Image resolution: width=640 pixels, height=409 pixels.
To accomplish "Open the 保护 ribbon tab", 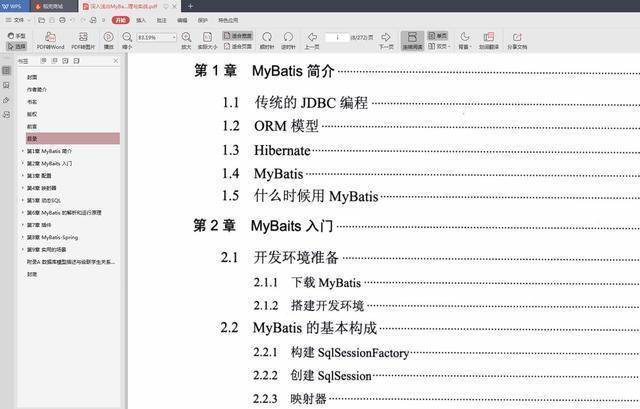I will point(203,20).
